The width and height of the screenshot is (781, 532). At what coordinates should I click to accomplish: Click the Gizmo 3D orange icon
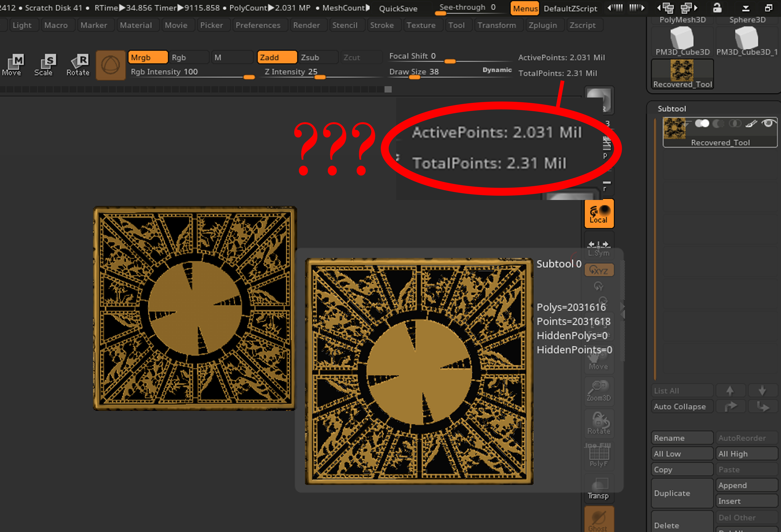pos(111,65)
